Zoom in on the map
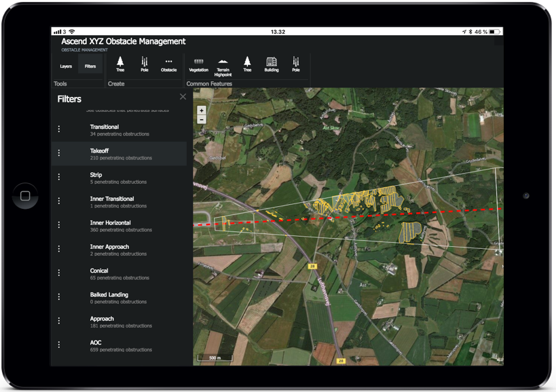This screenshot has height=392, width=556. click(x=201, y=111)
